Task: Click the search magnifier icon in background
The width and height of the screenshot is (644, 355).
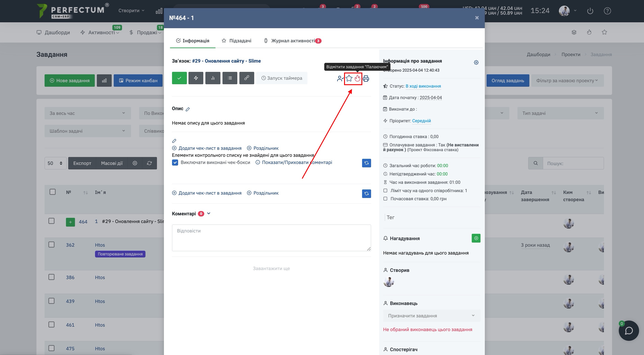Action: point(535,163)
